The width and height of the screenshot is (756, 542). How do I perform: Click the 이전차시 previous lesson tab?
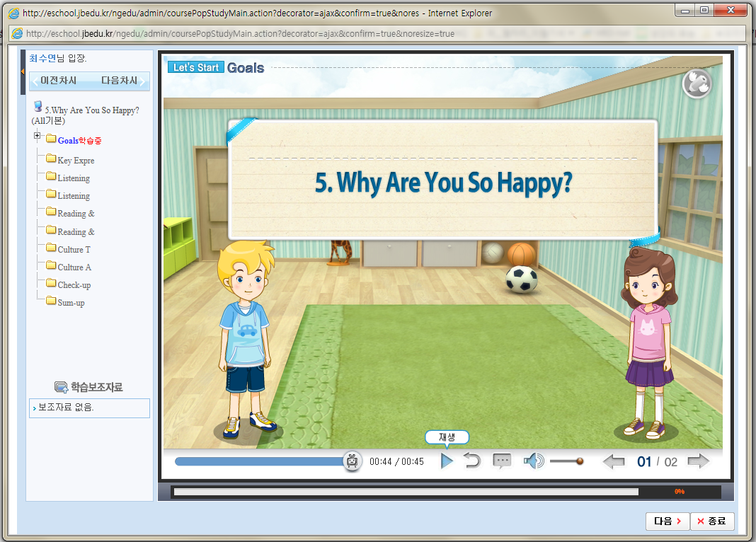(x=58, y=81)
